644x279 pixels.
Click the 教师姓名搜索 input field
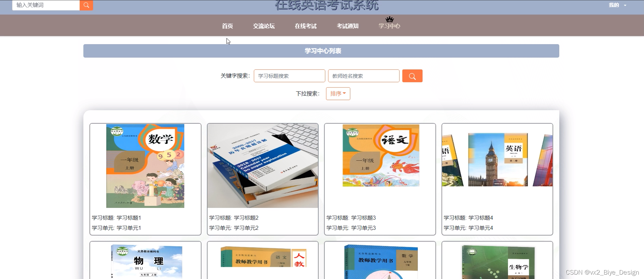pyautogui.click(x=364, y=76)
